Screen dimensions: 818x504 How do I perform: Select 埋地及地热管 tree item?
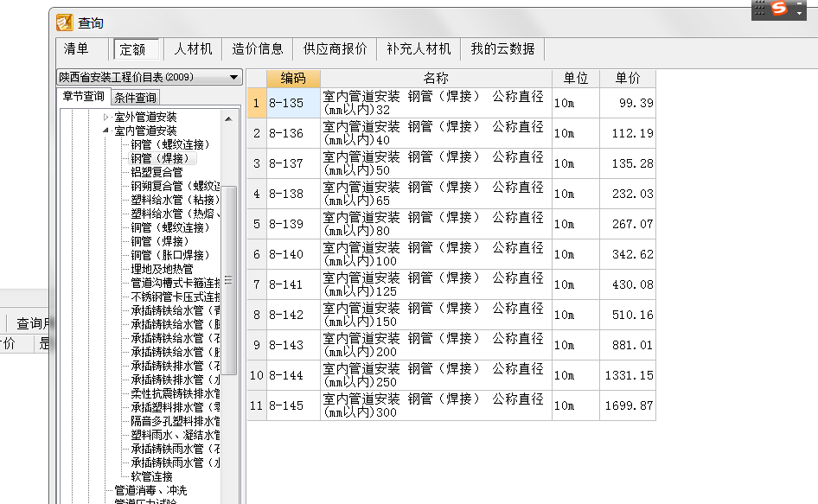(162, 269)
